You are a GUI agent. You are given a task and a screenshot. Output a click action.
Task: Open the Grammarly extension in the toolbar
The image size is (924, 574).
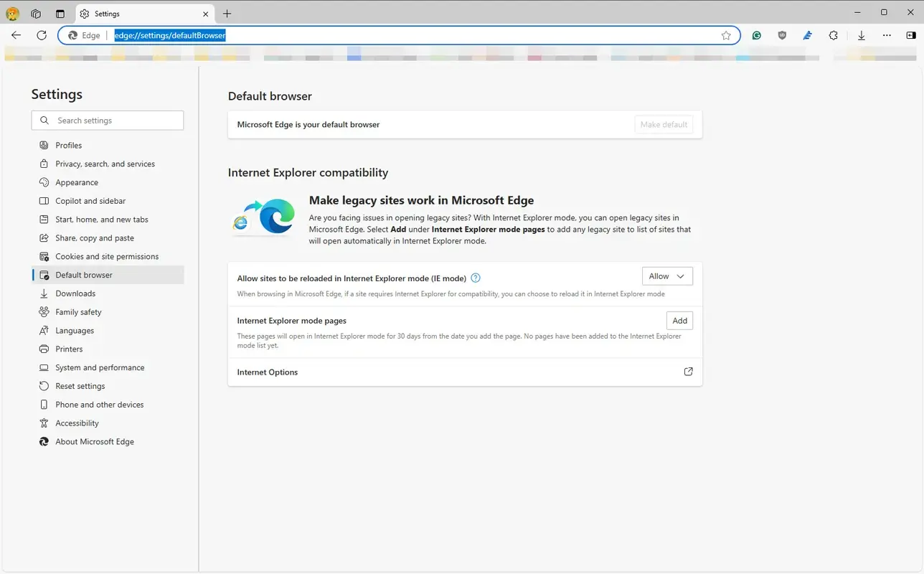pyautogui.click(x=757, y=34)
